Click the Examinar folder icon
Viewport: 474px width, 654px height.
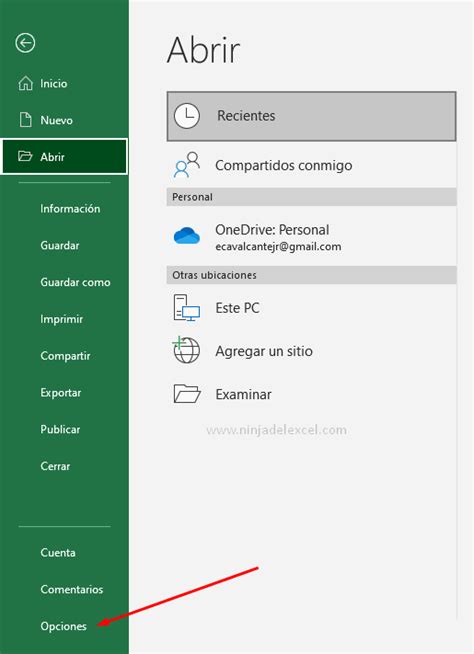click(x=187, y=393)
